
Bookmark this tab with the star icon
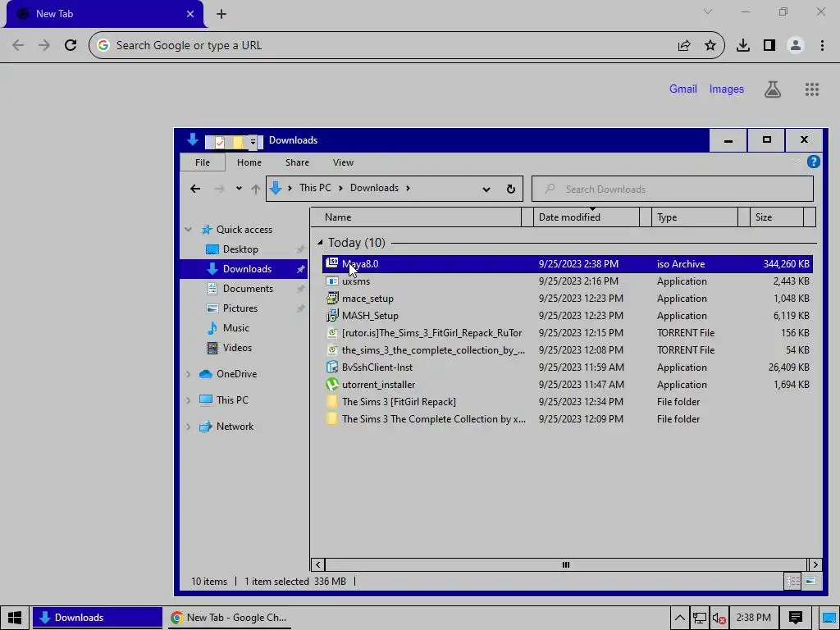click(x=710, y=46)
